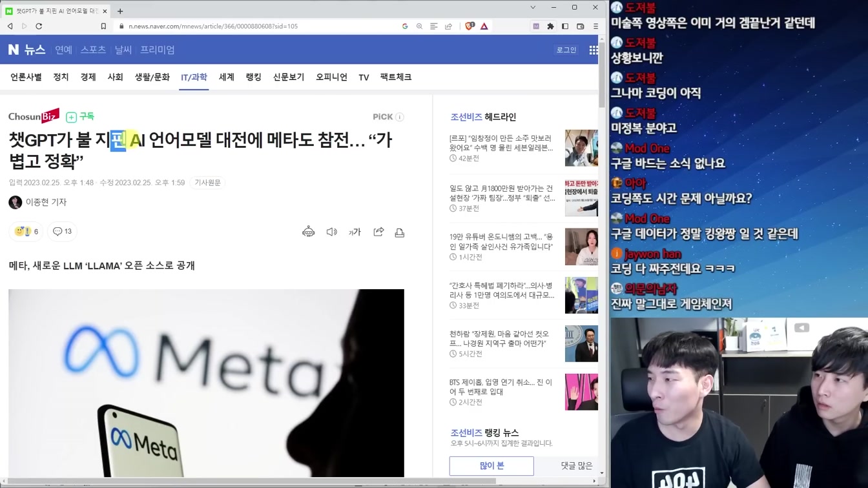Open the 기사원문 original article button

[208, 183]
